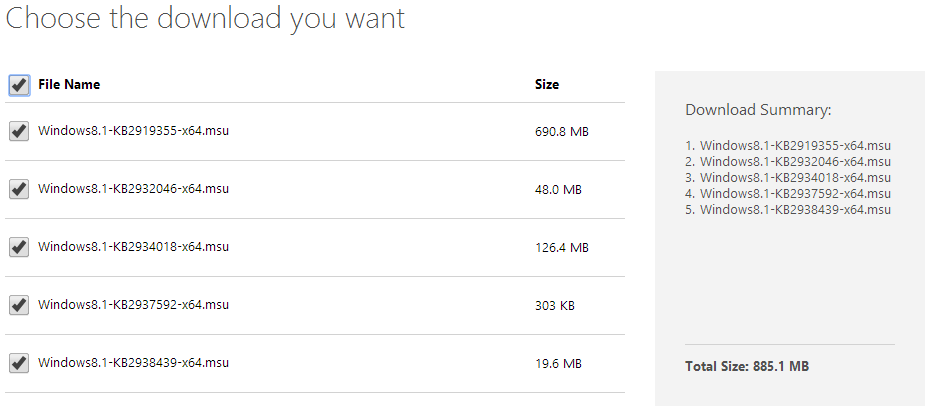Click the Size column header

(x=547, y=85)
